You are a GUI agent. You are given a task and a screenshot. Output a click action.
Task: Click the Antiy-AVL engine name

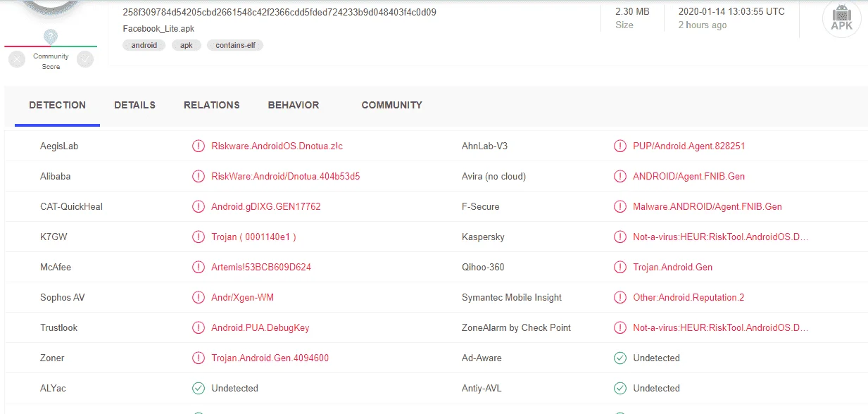(x=482, y=388)
